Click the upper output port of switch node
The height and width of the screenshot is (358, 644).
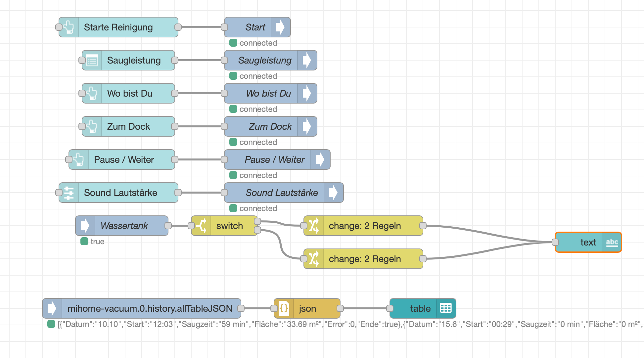tap(257, 221)
